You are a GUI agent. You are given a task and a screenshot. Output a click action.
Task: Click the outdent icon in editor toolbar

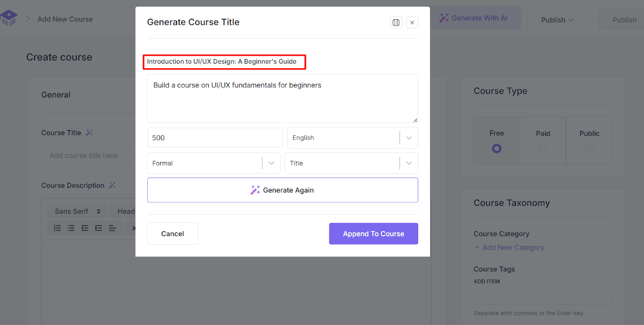pos(85,228)
